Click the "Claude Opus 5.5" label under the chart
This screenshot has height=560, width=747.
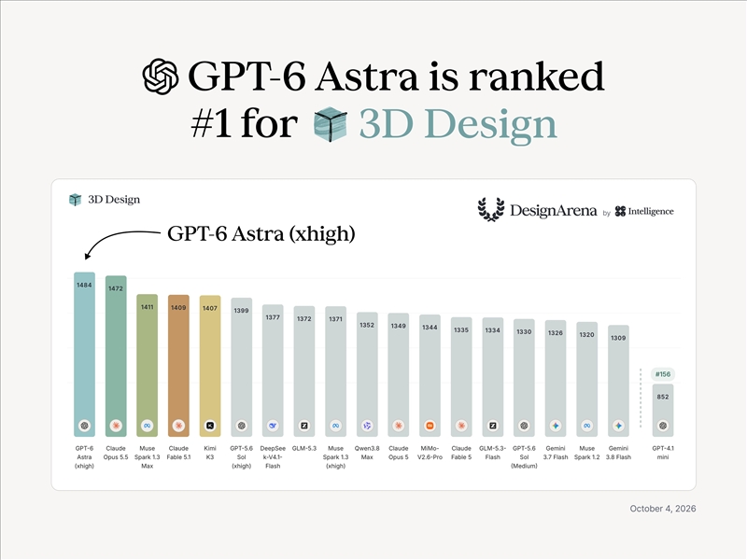click(x=116, y=453)
